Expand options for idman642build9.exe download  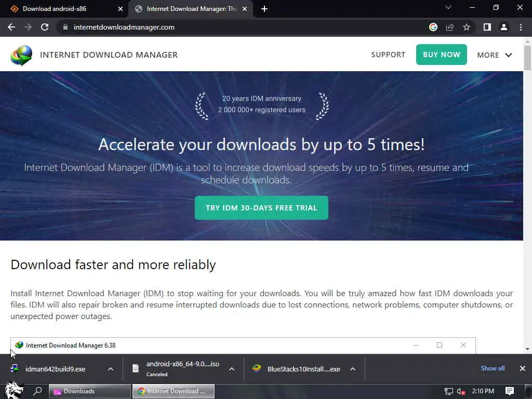coord(111,369)
